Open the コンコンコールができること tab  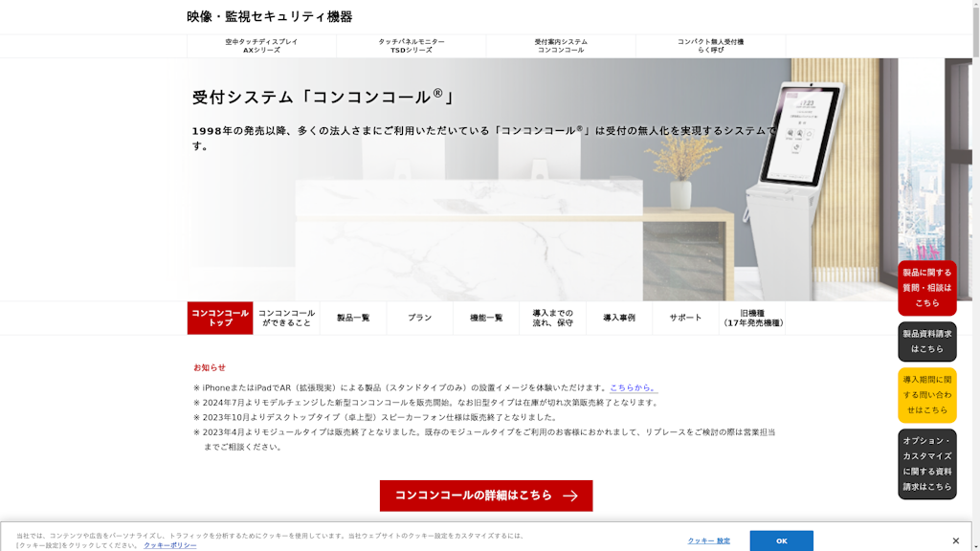[286, 318]
